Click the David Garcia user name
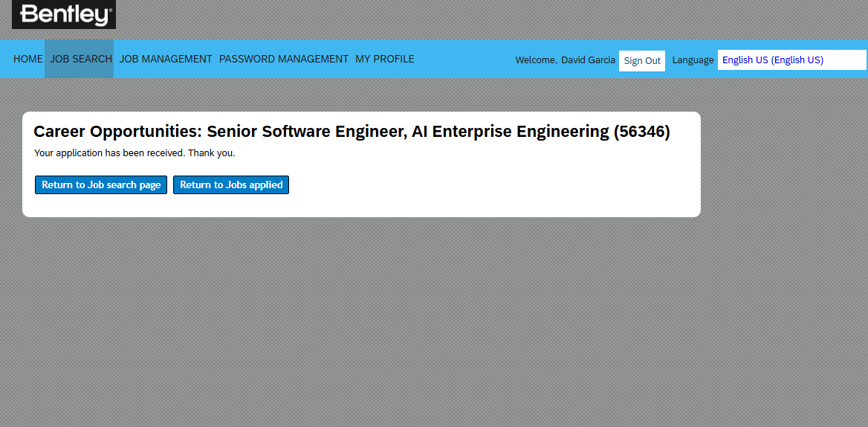868x427 pixels. [588, 60]
